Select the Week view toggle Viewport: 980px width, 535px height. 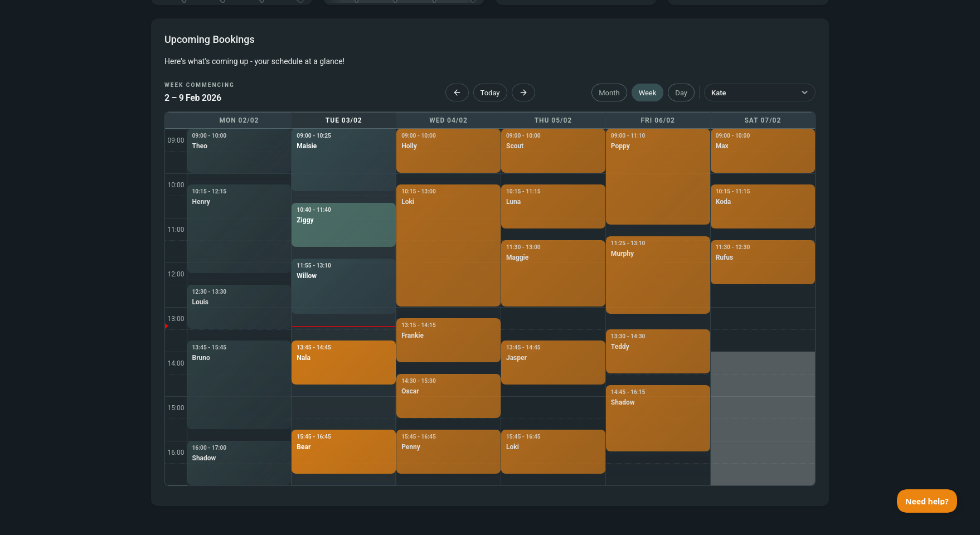tap(647, 93)
